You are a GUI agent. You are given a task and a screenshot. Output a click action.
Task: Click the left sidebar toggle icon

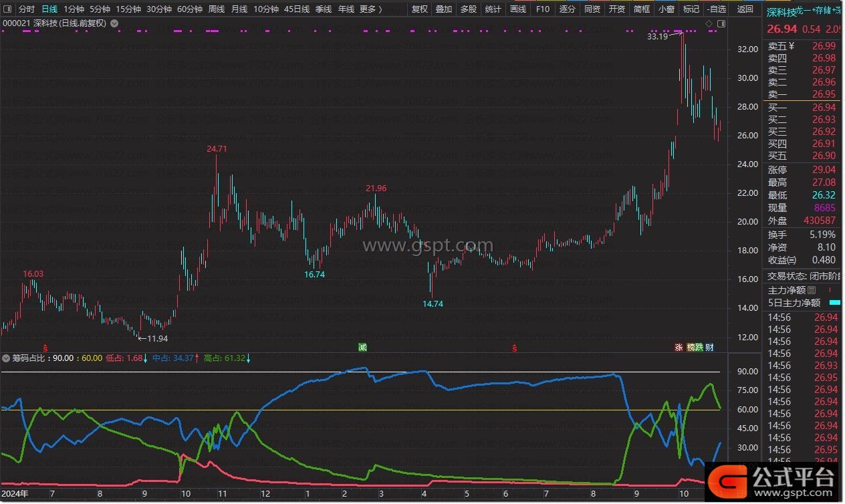[8, 9]
